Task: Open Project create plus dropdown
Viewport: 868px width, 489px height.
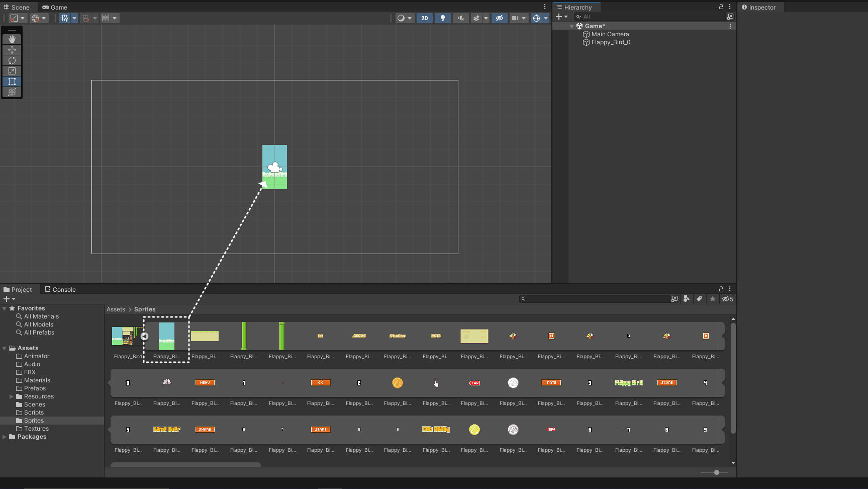Action: 9,299
